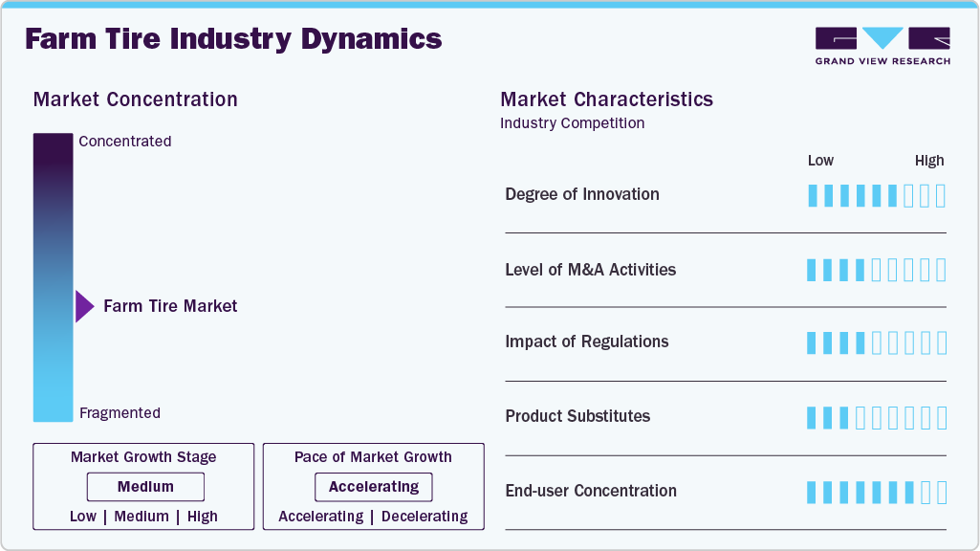Click the purple Farm Tire Market arrow marker
This screenshot has width=980, height=551.
pos(84,307)
